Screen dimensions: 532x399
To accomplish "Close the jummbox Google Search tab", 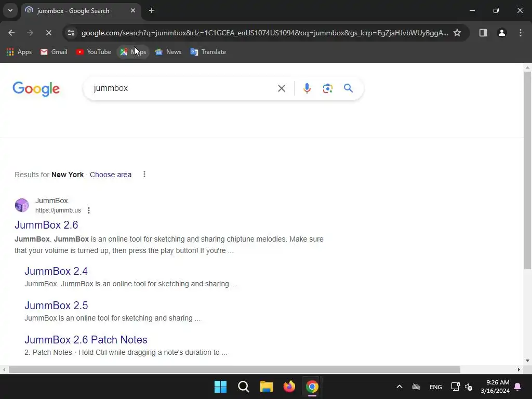I will pyautogui.click(x=133, y=10).
